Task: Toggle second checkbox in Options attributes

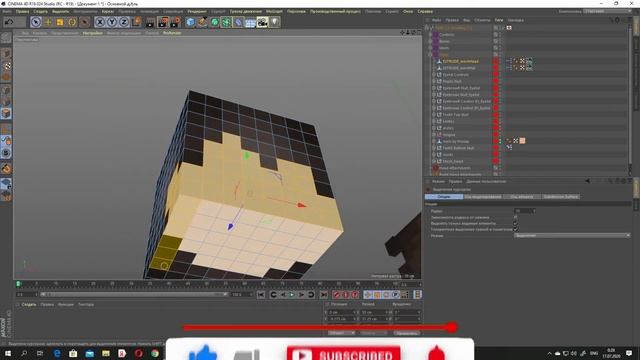Action: tap(516, 223)
